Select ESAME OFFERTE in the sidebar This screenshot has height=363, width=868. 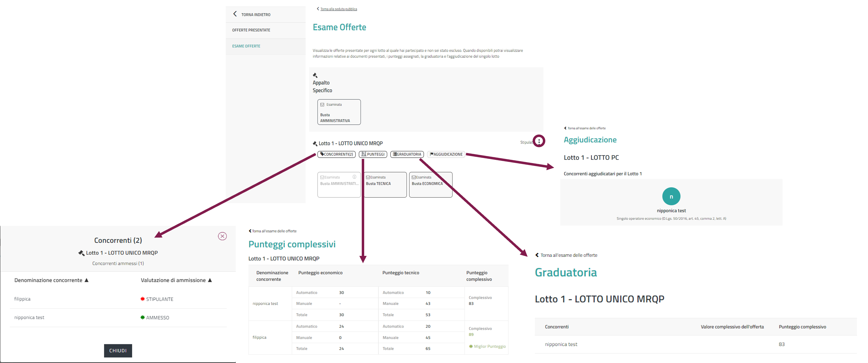(246, 46)
